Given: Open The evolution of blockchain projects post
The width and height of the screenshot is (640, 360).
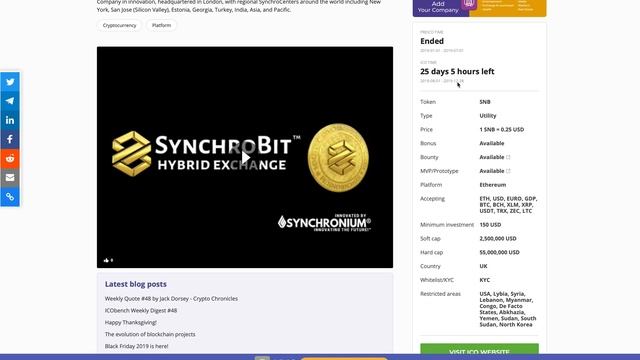Looking at the screenshot, I should point(150,334).
